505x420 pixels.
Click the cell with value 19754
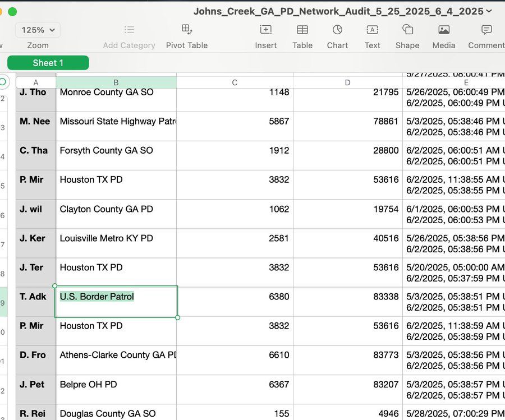(348, 214)
